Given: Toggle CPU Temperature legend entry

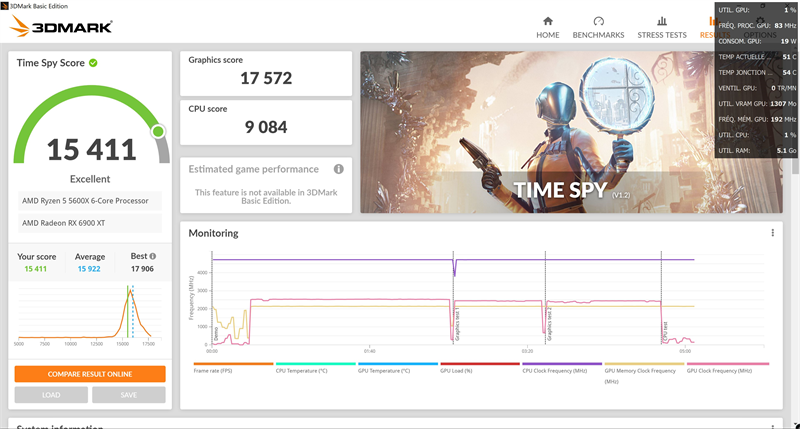Looking at the screenshot, I should coord(302,371).
